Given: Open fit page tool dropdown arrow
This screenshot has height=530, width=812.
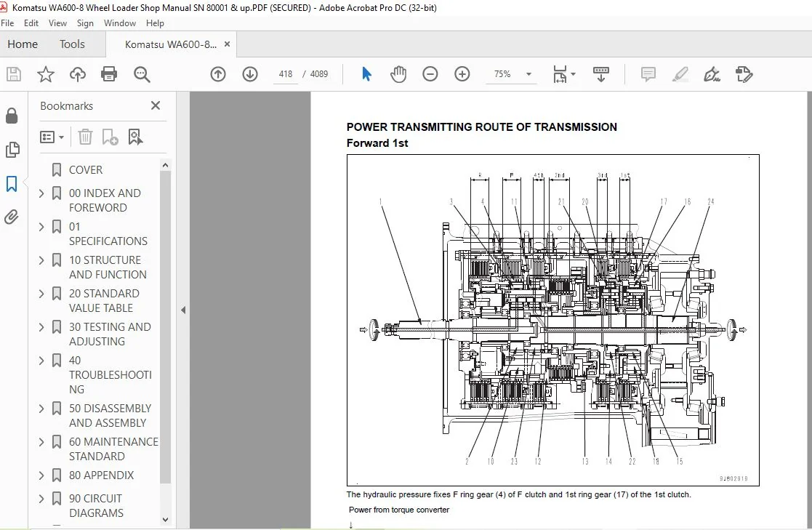Looking at the screenshot, I should click(574, 74).
